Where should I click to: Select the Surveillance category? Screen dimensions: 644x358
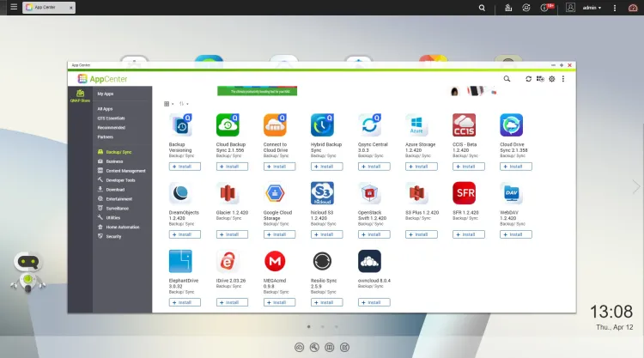coord(116,208)
